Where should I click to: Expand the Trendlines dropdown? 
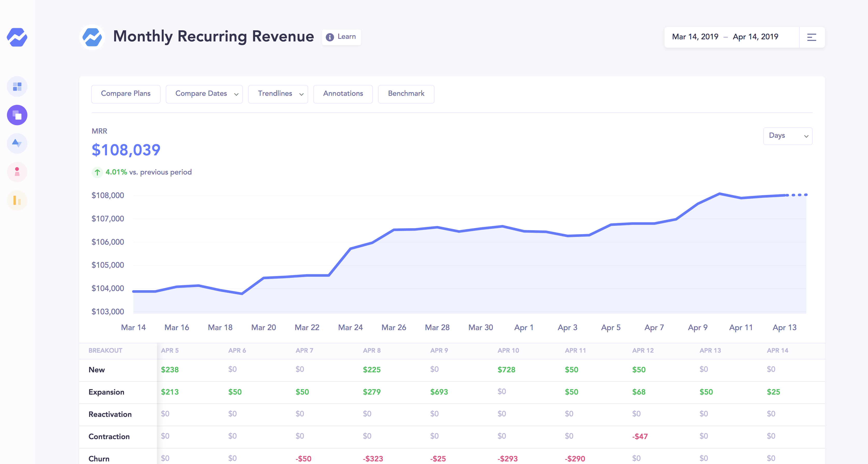click(278, 94)
